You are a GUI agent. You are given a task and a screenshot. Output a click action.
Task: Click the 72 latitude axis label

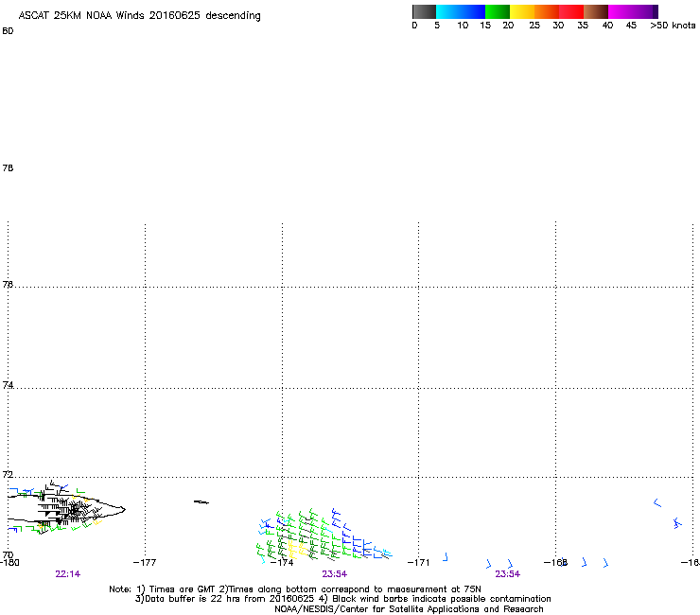(8, 474)
